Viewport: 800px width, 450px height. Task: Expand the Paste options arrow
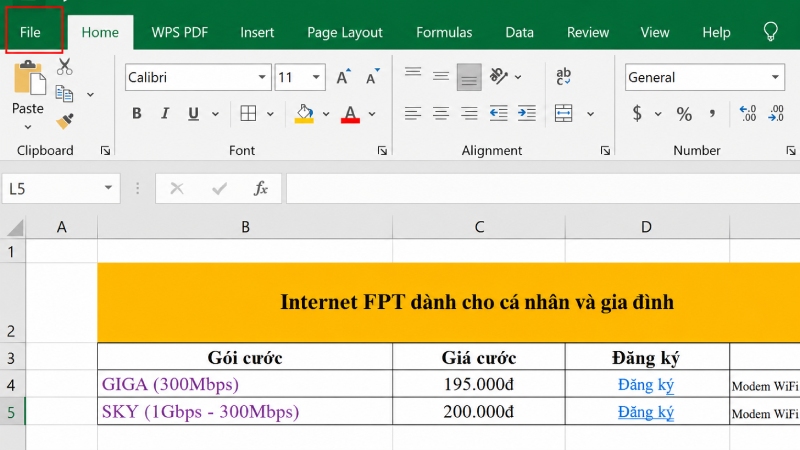tap(28, 127)
